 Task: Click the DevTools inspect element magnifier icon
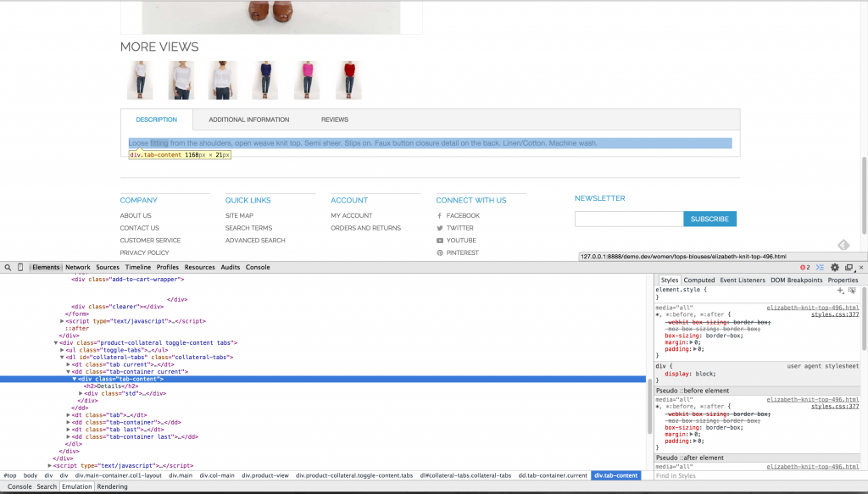pyautogui.click(x=8, y=267)
